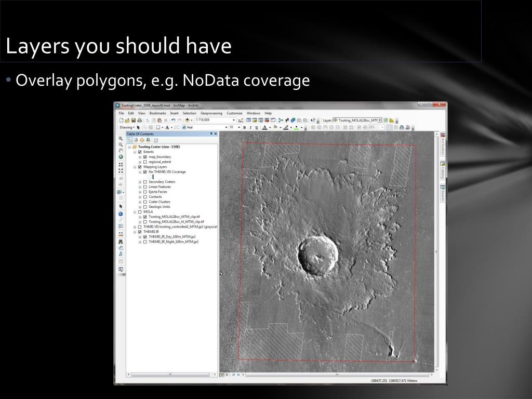The height and width of the screenshot is (399, 532).
Task: Open the Layer selection dropdown
Action: click(380, 120)
